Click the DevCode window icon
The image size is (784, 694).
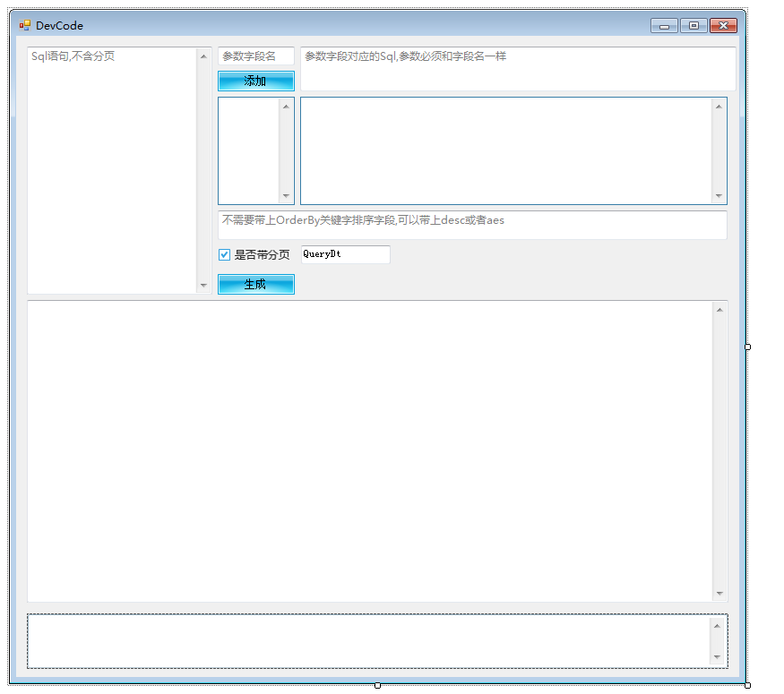[24, 25]
